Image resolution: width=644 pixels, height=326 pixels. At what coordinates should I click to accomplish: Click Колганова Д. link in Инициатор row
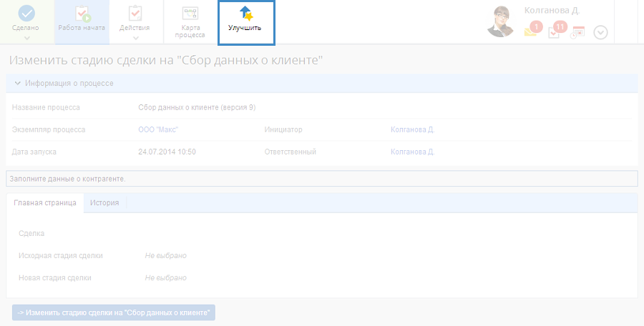[x=412, y=129]
